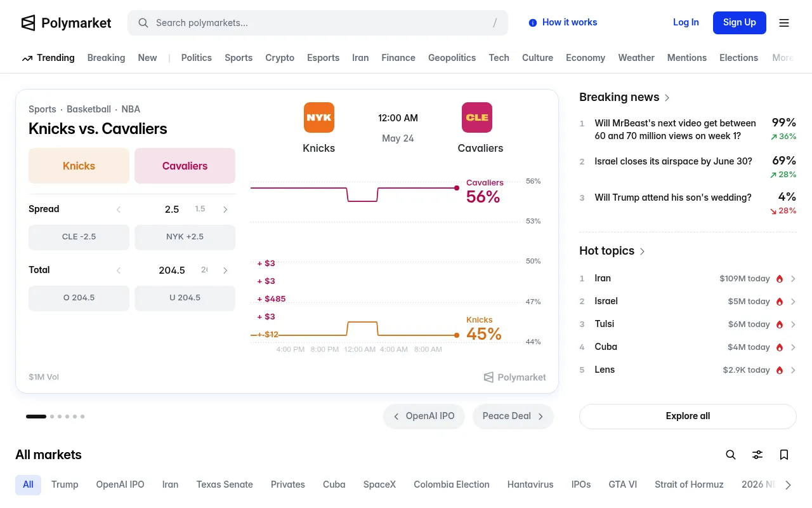812x508 pixels.
Task: Open Israel hot topic chevron
Action: pos(793,302)
